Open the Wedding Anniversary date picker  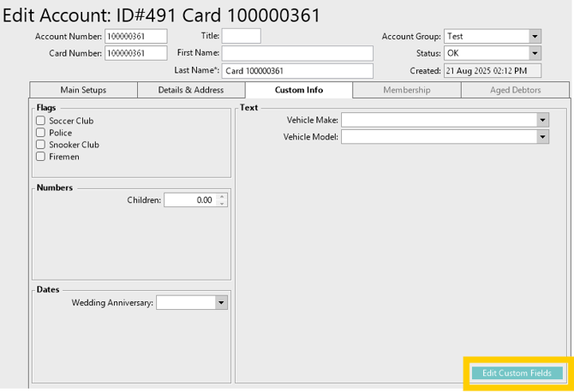[221, 303]
